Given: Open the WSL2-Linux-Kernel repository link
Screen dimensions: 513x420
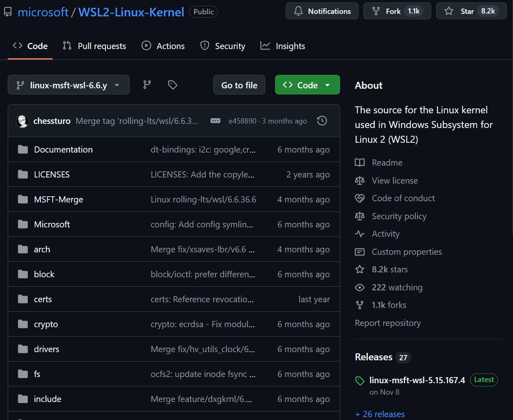Looking at the screenshot, I should tap(131, 12).
